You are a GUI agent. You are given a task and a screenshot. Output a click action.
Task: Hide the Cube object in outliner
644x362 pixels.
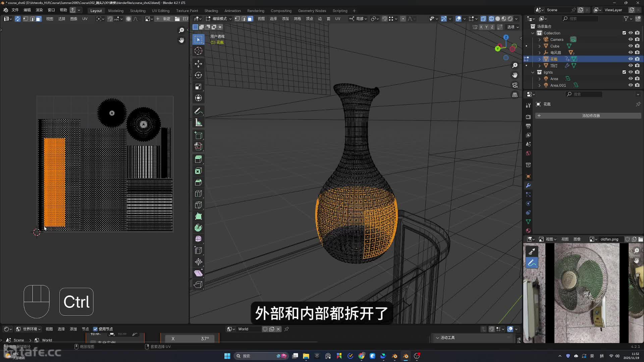click(x=631, y=46)
